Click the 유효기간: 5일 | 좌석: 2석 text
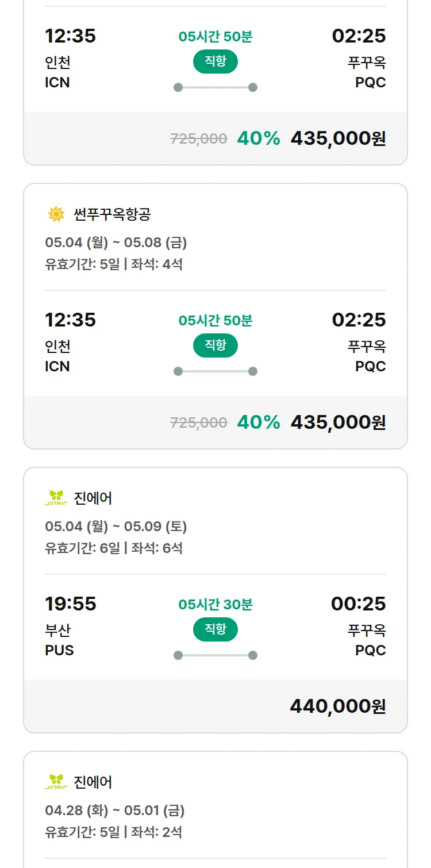The width and height of the screenshot is (431, 868). [114, 832]
